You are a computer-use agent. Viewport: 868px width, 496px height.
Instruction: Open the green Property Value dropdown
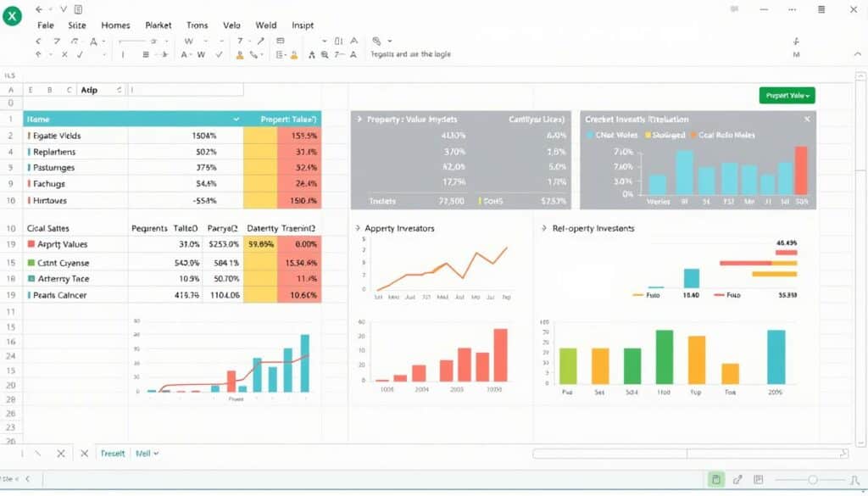(787, 96)
